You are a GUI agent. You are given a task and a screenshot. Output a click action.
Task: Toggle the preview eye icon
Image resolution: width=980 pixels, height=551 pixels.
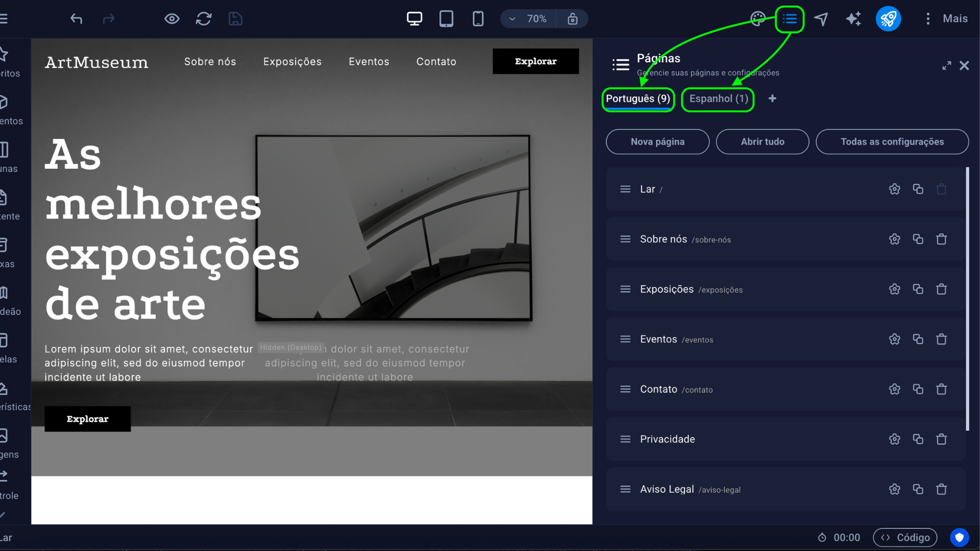(x=172, y=19)
